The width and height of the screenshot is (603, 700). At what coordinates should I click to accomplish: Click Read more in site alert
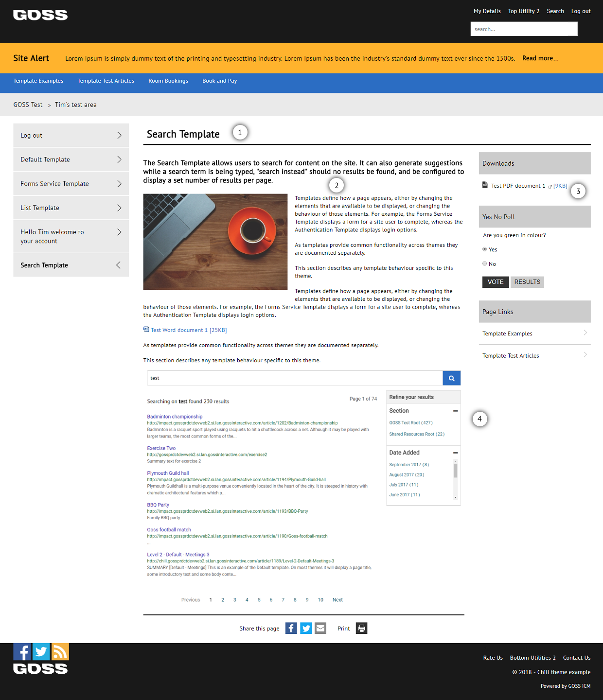540,58
